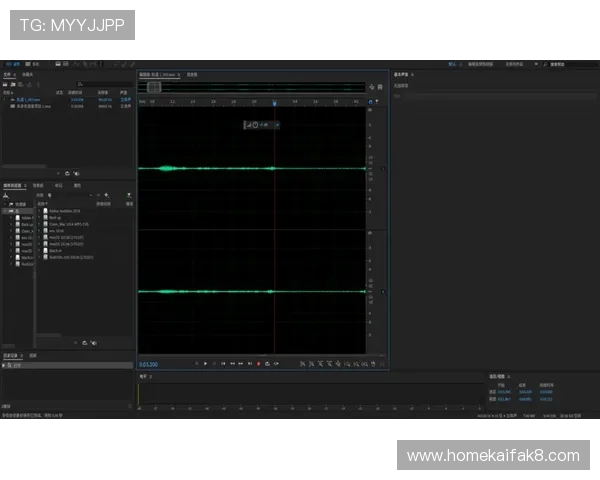Click the red Record button
Screen dimensions: 600x480
coord(258,363)
